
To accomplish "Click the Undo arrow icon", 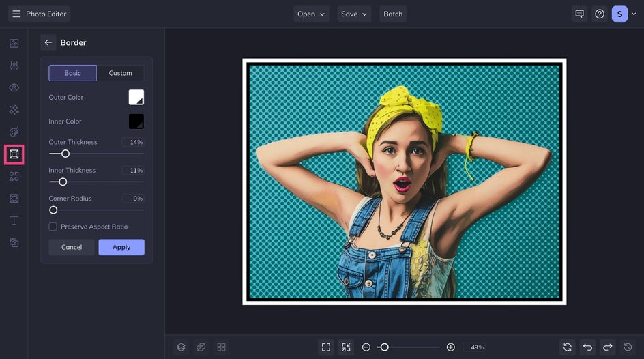I will [587, 347].
